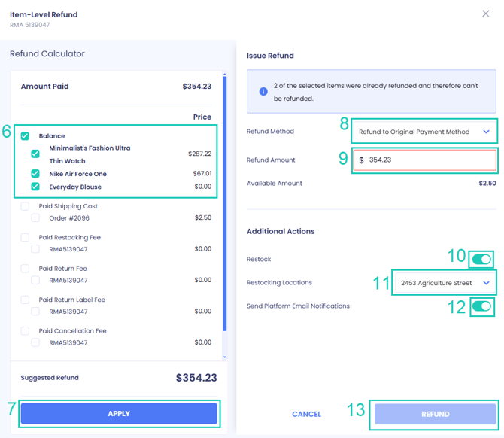The width and height of the screenshot is (504, 438).
Task: Check the Paid Restocking Fee checkbox
Action: pos(25,237)
